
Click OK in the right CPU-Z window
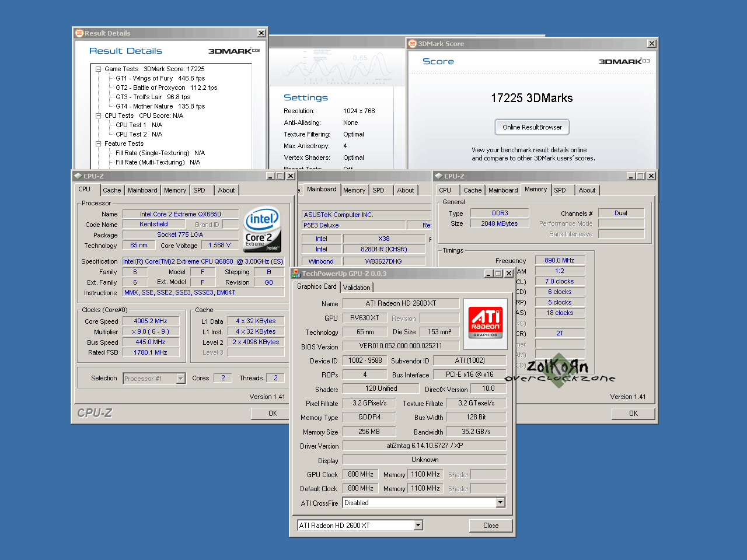pos(634,414)
